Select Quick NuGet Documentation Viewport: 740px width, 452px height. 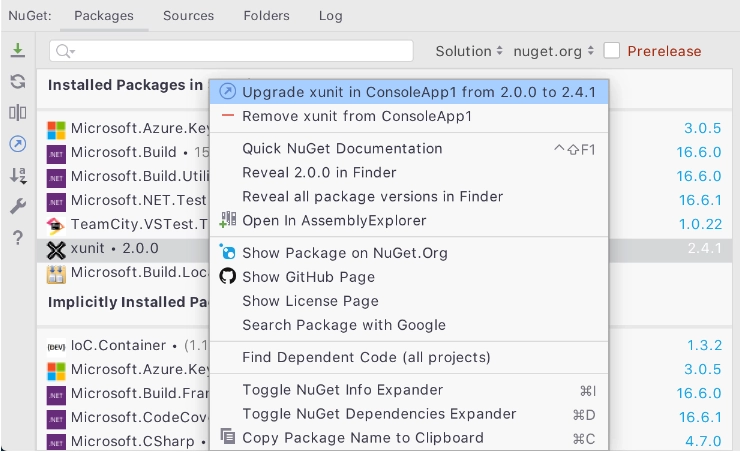(x=409, y=149)
